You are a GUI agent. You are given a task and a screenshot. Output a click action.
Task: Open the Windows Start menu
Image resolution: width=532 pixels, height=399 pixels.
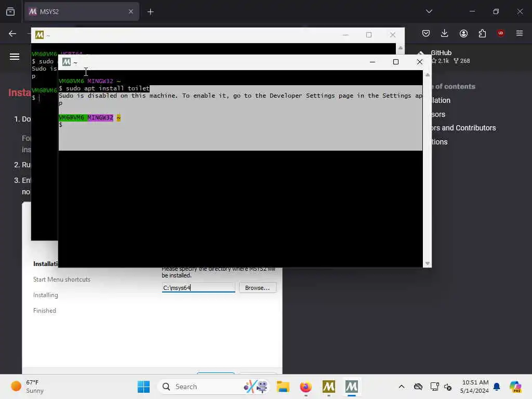[143, 387]
